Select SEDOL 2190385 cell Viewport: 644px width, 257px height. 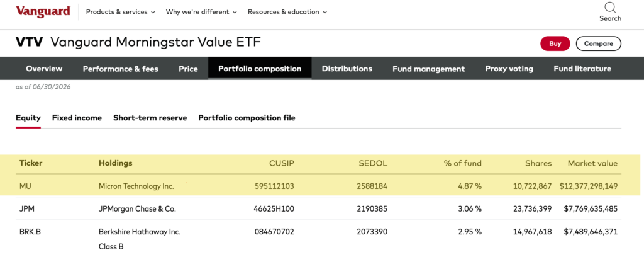[x=372, y=209]
